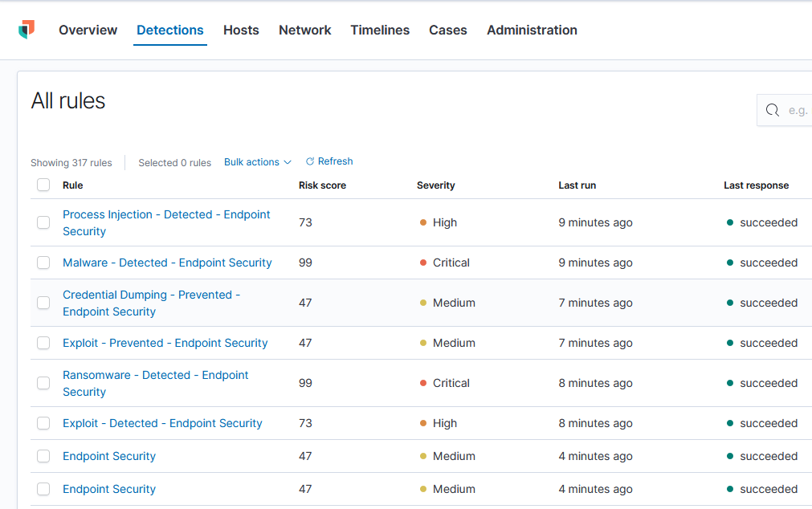Go to the Network tab
The width and height of the screenshot is (812, 509).
[x=304, y=30]
